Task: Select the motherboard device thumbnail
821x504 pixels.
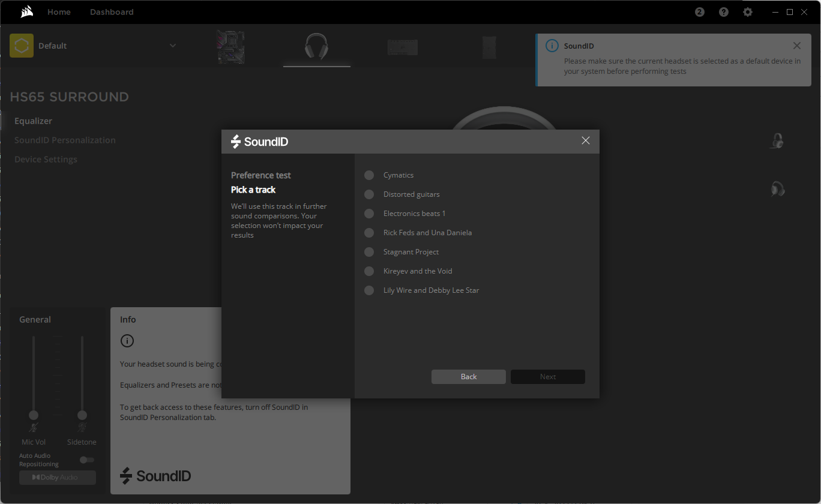Action: coord(230,47)
